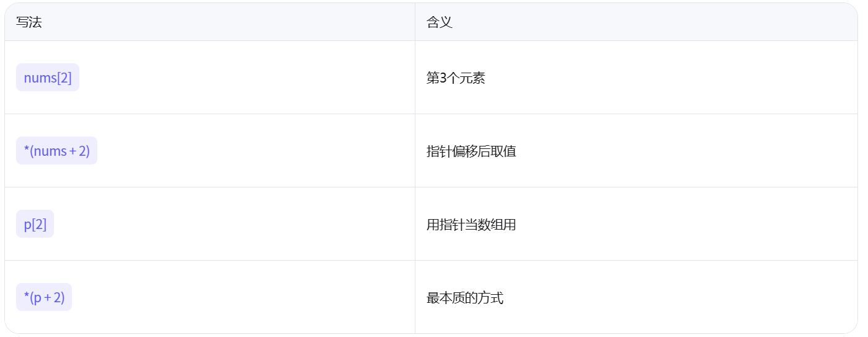Click the word nums inside *(nums + 2)
868x337 pixels.
(x=50, y=151)
